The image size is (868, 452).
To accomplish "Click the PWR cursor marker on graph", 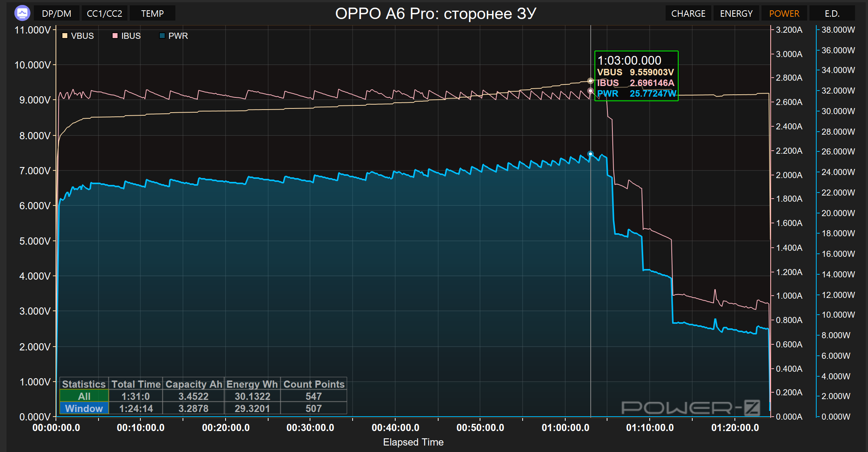I will (590, 154).
